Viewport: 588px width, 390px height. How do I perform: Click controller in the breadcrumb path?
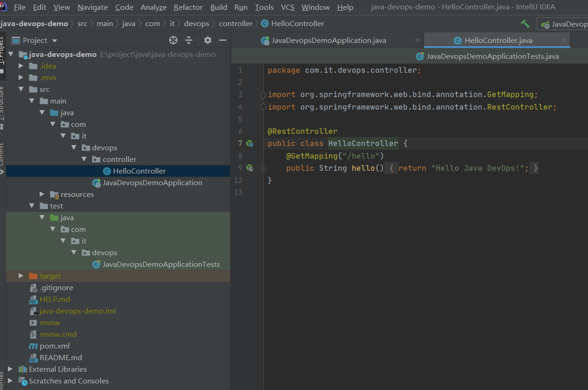[235, 24]
